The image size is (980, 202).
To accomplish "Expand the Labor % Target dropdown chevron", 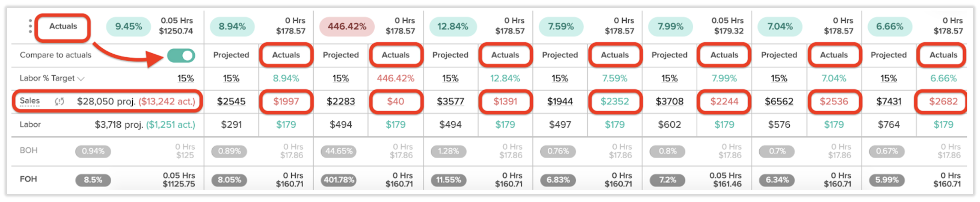I will 82,79.
